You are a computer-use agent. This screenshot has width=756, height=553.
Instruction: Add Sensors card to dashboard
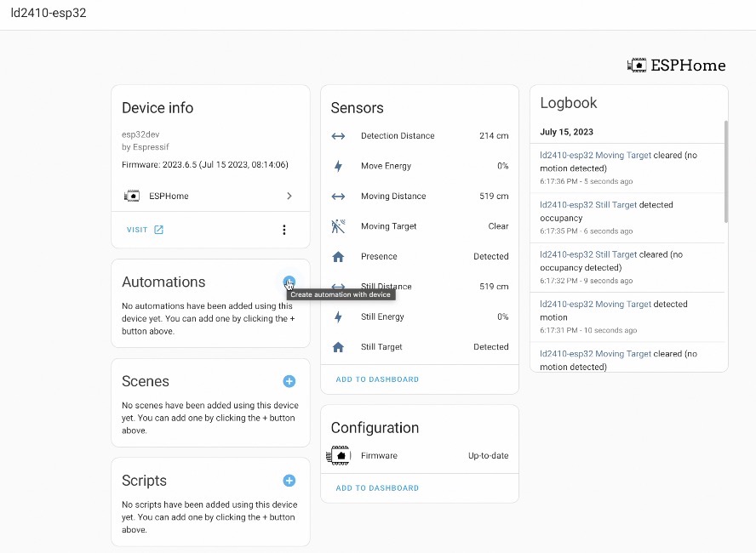377,379
